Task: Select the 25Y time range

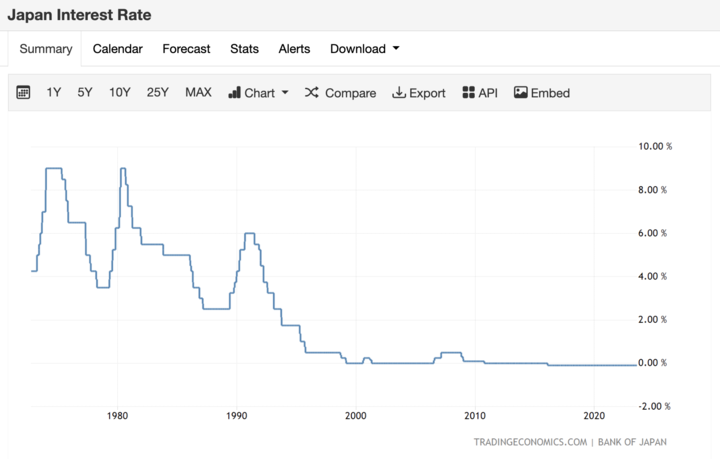Action: click(158, 93)
